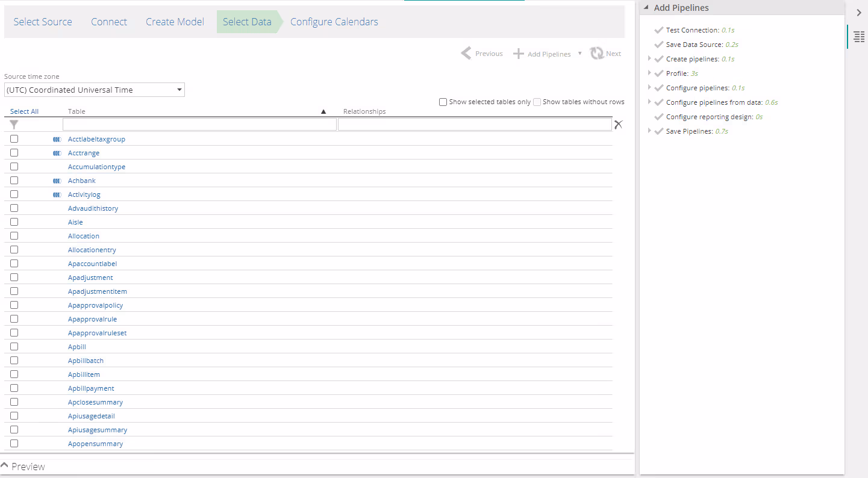Expand the Create pipelines step
This screenshot has width=868, height=478.
(649, 59)
